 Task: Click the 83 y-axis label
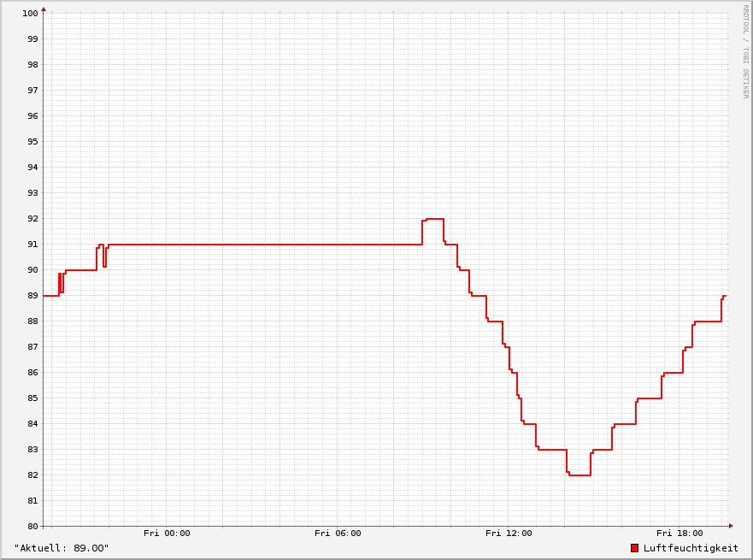click(x=32, y=450)
